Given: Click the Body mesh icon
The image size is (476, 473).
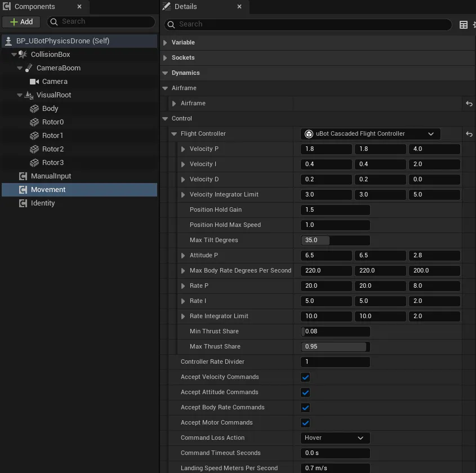Looking at the screenshot, I should 34,109.
